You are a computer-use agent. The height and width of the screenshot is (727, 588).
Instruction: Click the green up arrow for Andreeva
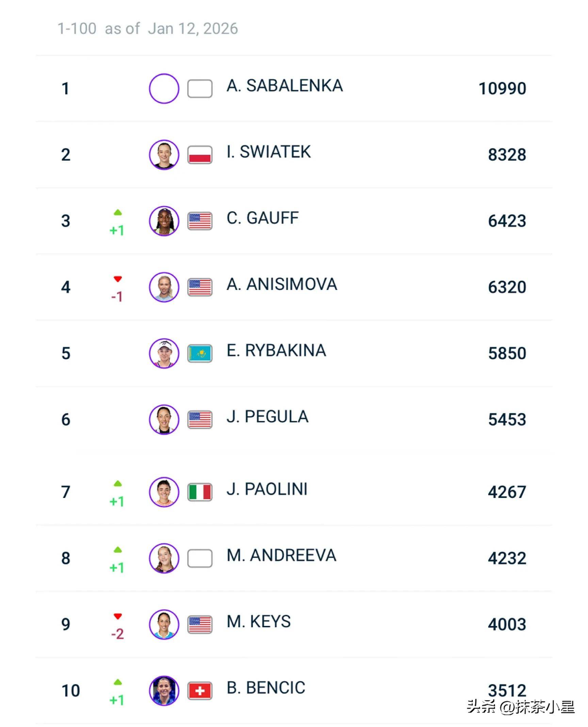(118, 550)
